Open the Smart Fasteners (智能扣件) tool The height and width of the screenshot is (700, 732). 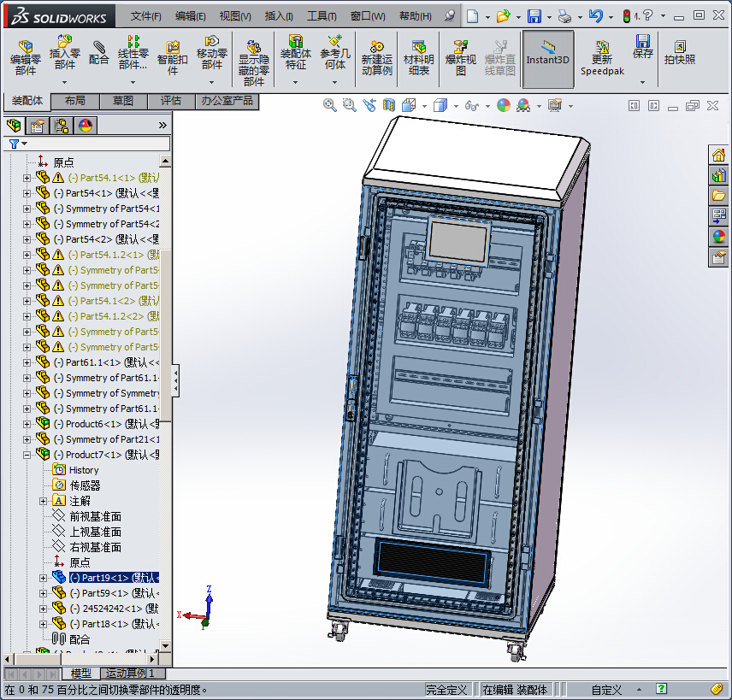pos(172,55)
